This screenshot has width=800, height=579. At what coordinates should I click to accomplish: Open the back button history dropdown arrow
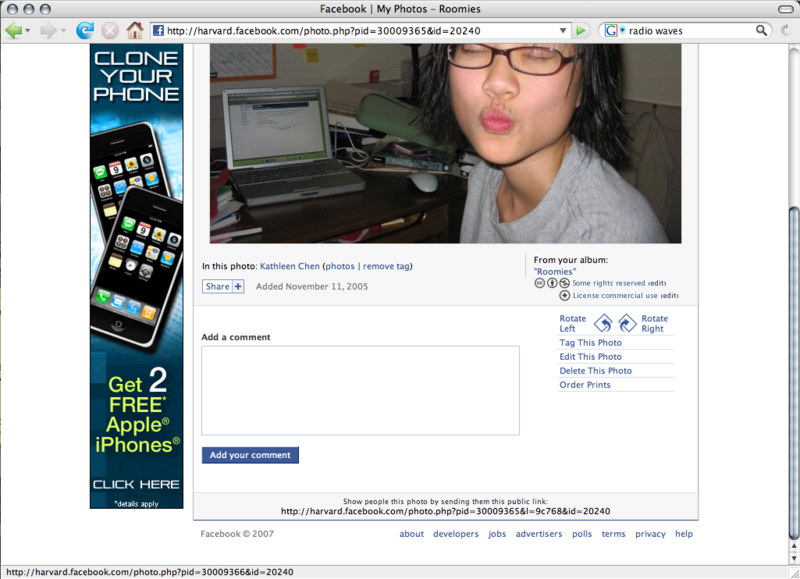pos(28,31)
